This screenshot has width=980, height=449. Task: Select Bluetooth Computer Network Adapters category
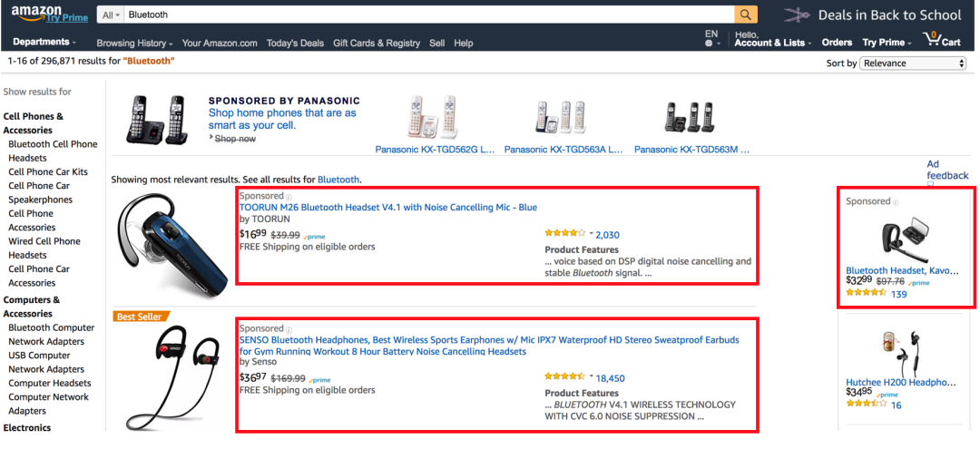[x=51, y=335]
